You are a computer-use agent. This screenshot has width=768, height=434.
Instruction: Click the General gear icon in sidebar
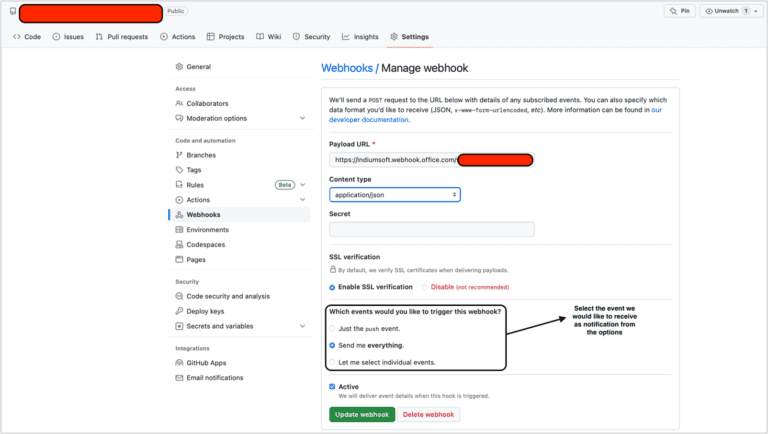[179, 67]
